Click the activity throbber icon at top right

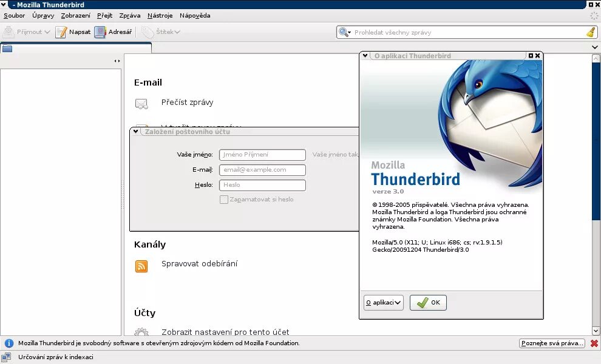(594, 16)
